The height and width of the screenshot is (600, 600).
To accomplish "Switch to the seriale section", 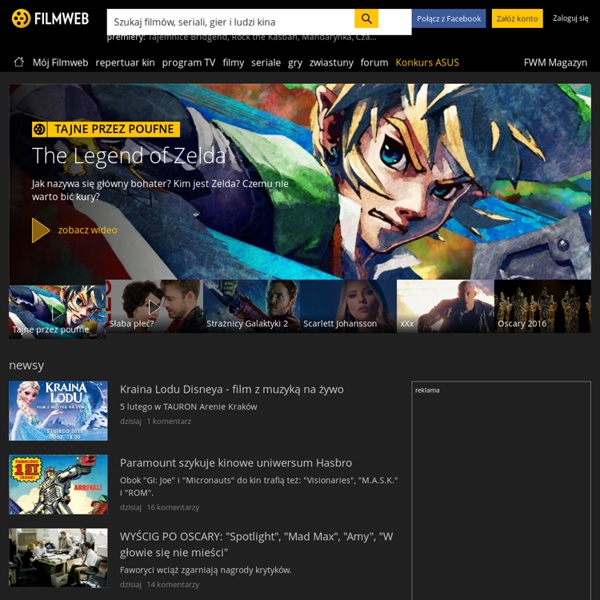I will point(266,62).
